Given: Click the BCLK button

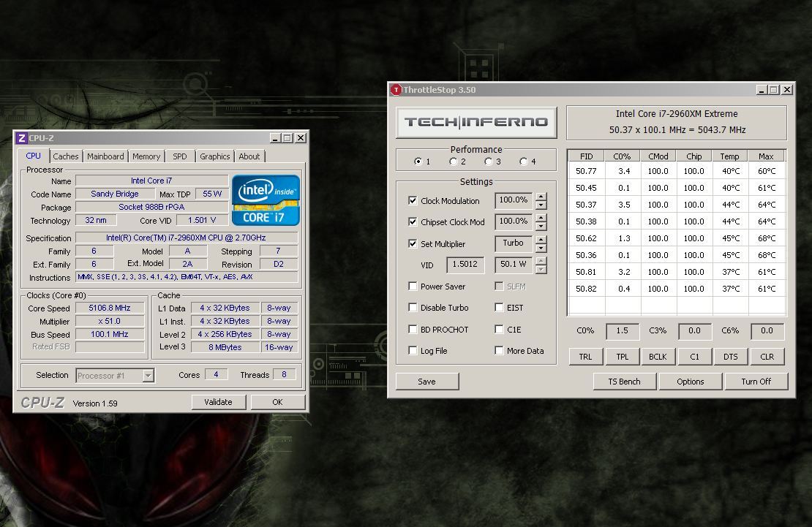Looking at the screenshot, I should click(x=658, y=357).
